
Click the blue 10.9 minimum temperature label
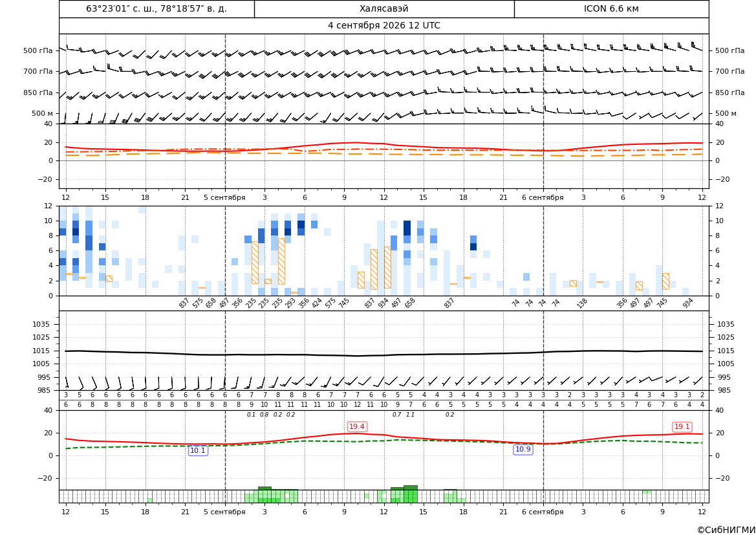point(523,449)
